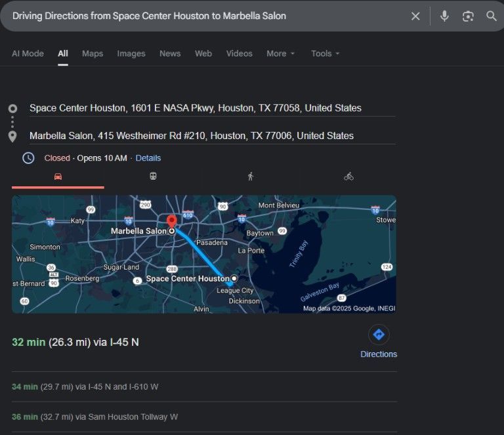Image resolution: width=504 pixels, height=435 pixels.
Task: Click the route 124 shield on map
Action: coord(387,267)
